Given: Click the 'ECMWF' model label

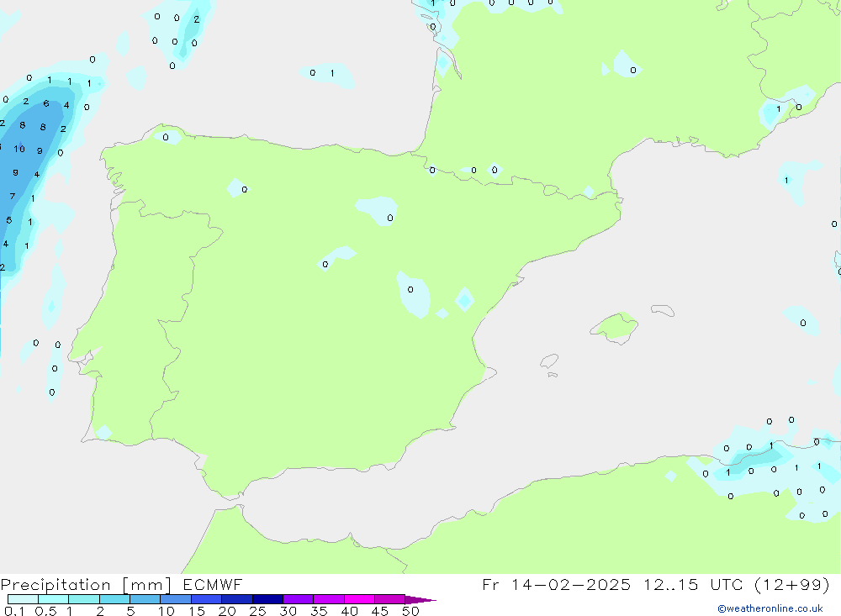Looking at the screenshot, I should [213, 584].
